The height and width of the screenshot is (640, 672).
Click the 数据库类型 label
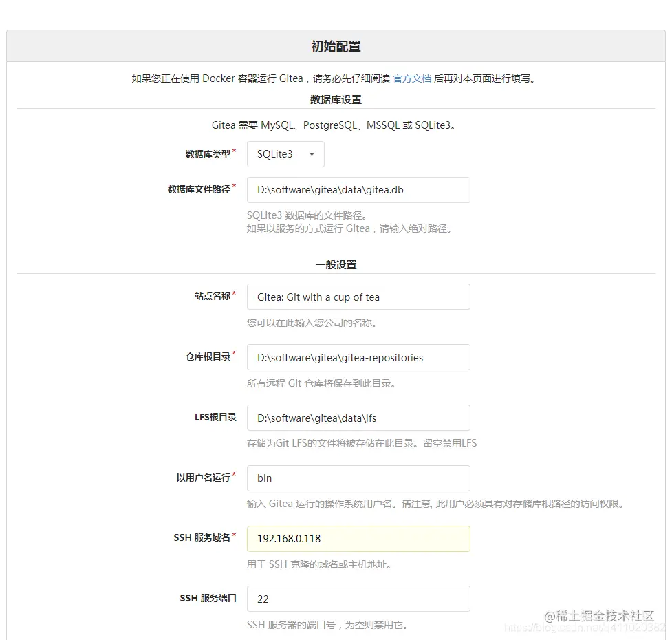[208, 154]
